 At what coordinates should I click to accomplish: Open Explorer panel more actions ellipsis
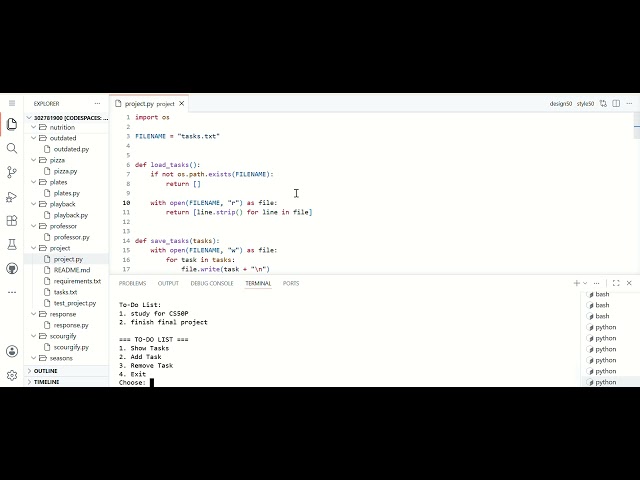(x=97, y=104)
